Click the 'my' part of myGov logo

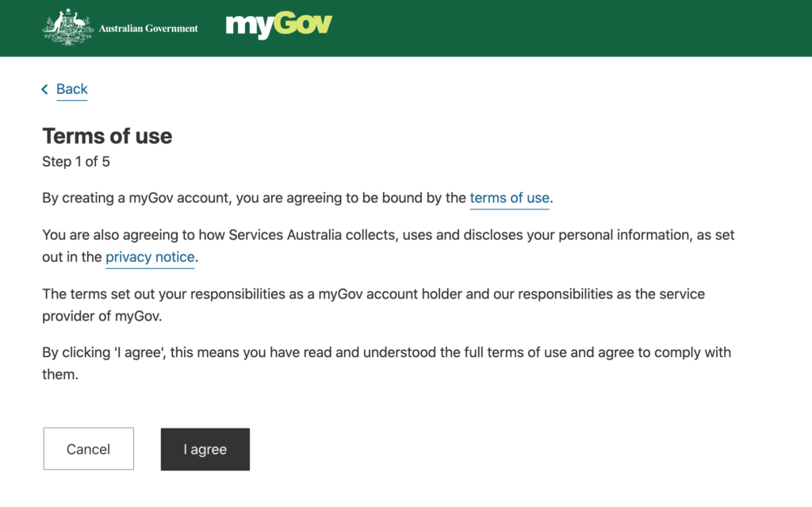pyautogui.click(x=250, y=27)
